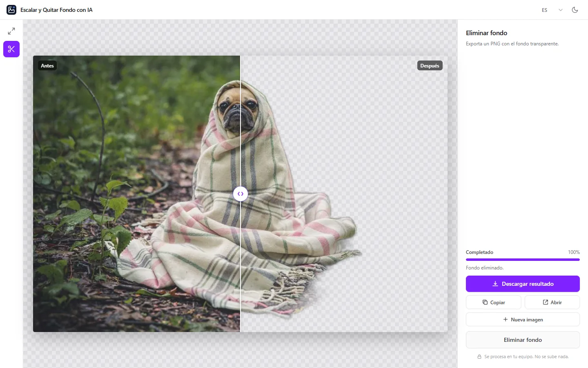The height and width of the screenshot is (368, 588).
Task: Click Descargar resultado button
Action: [x=523, y=284]
